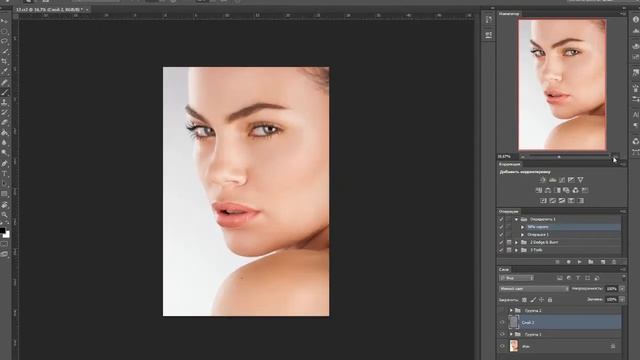Select the Paint Bucket tool
The height and width of the screenshot is (360, 640).
point(4,133)
